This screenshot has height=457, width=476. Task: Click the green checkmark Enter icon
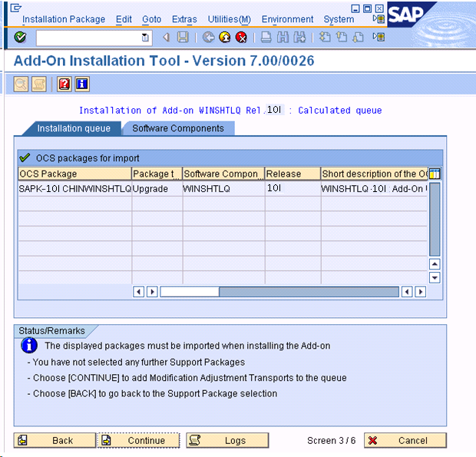(20, 38)
